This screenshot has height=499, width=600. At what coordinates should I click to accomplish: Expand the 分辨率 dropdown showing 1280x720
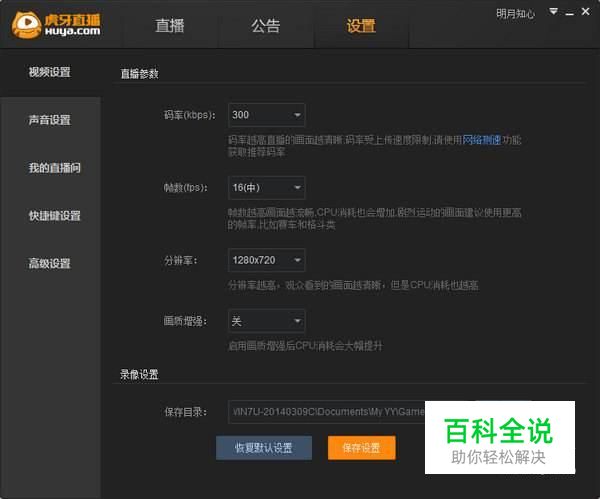(x=266, y=260)
